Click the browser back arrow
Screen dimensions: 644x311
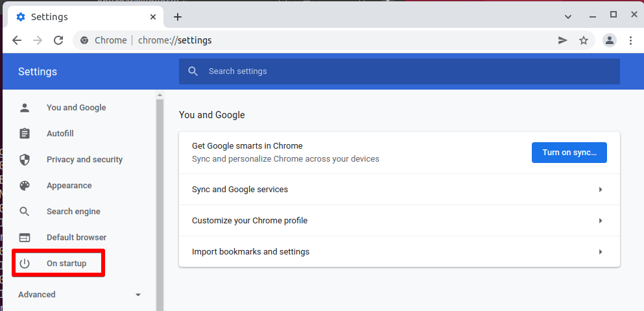tap(17, 40)
